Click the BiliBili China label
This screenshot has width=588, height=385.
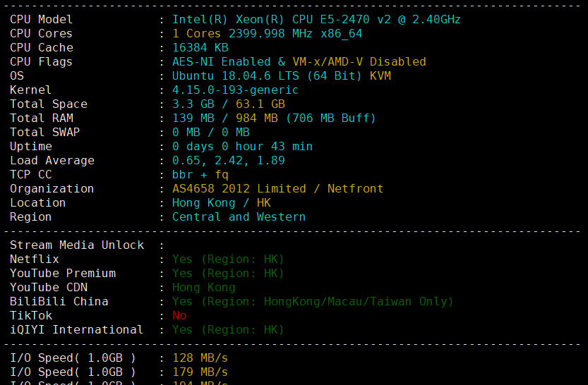[x=59, y=302]
